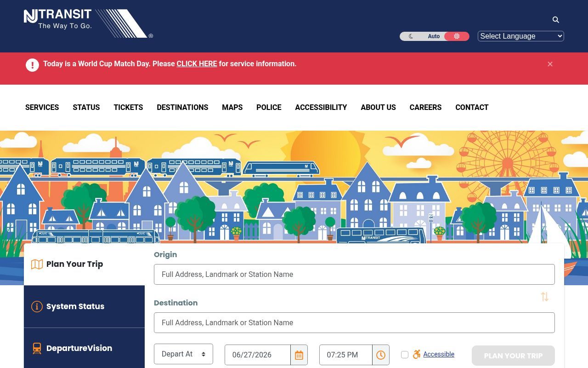This screenshot has width=588, height=368.
Task: Open the POLICE menu
Action: 269,107
